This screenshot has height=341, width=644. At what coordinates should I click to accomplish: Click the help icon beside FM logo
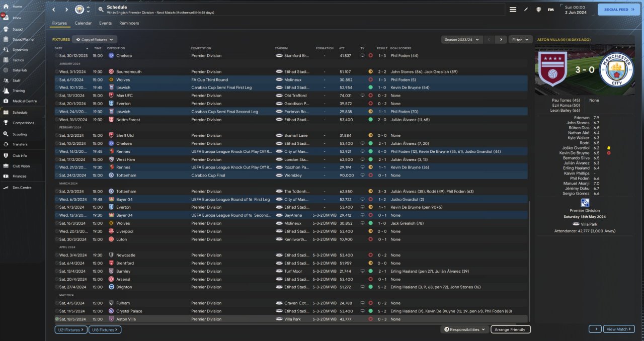click(x=538, y=10)
